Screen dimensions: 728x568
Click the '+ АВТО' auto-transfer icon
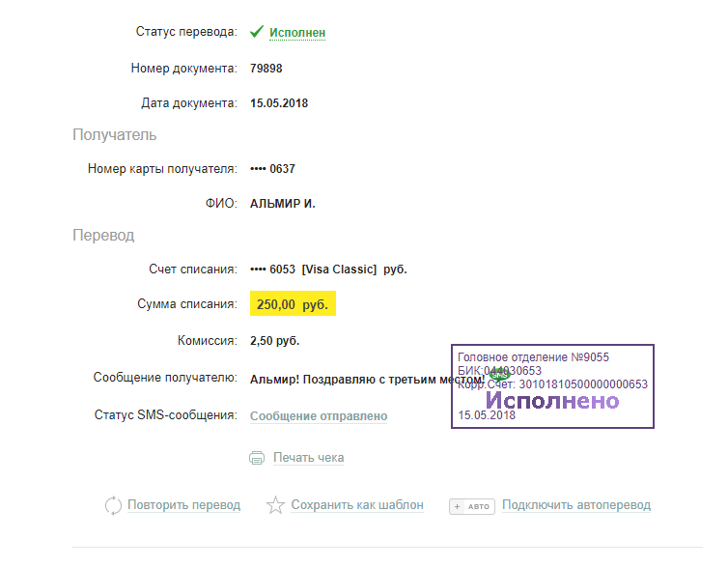[472, 506]
